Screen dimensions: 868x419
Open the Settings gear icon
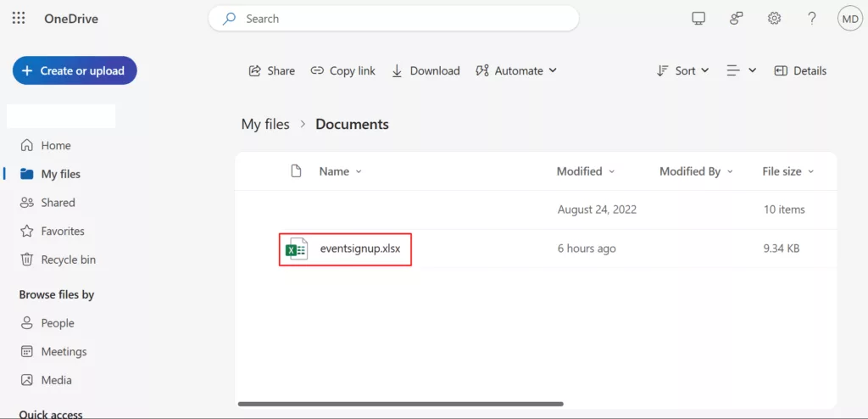point(774,19)
